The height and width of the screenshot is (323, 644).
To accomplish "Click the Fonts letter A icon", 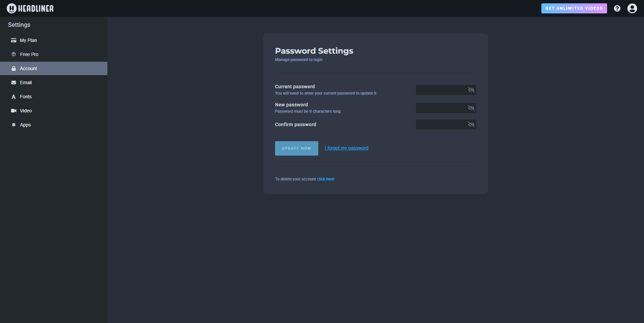I will pos(14,97).
